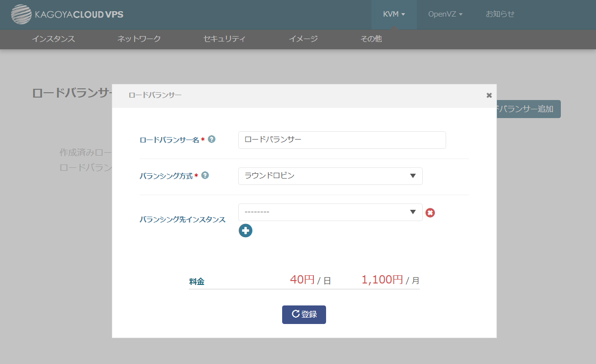Open the バランシング方式 dropdown
596x364 pixels.
[330, 176]
